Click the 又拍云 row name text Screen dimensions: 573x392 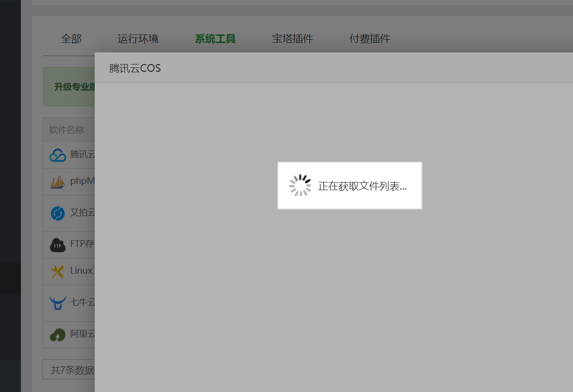point(82,212)
